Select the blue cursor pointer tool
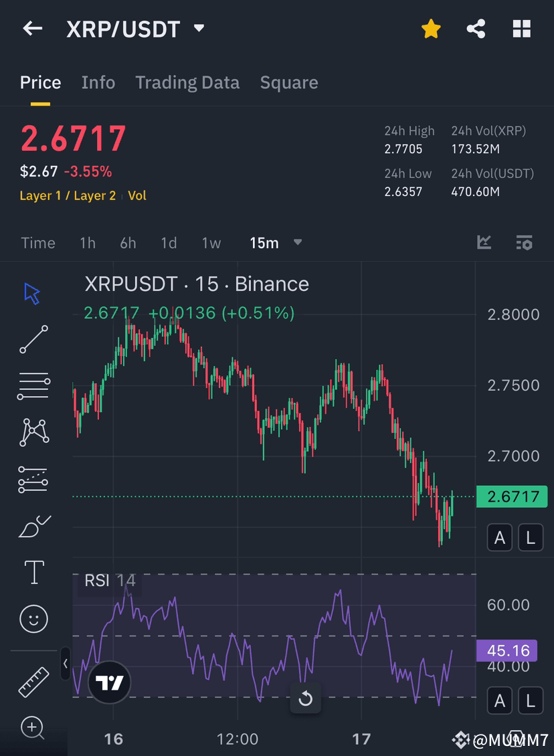Screen dimensions: 554x756 32,294
